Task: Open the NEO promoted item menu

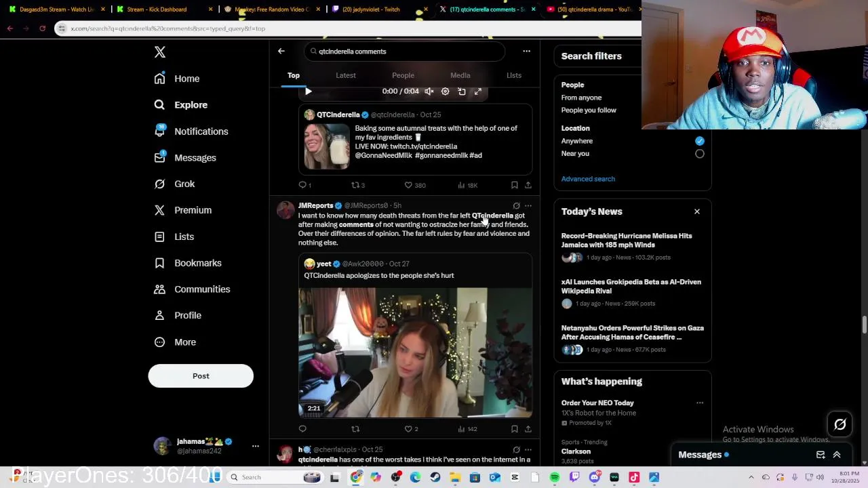Action: (x=700, y=403)
